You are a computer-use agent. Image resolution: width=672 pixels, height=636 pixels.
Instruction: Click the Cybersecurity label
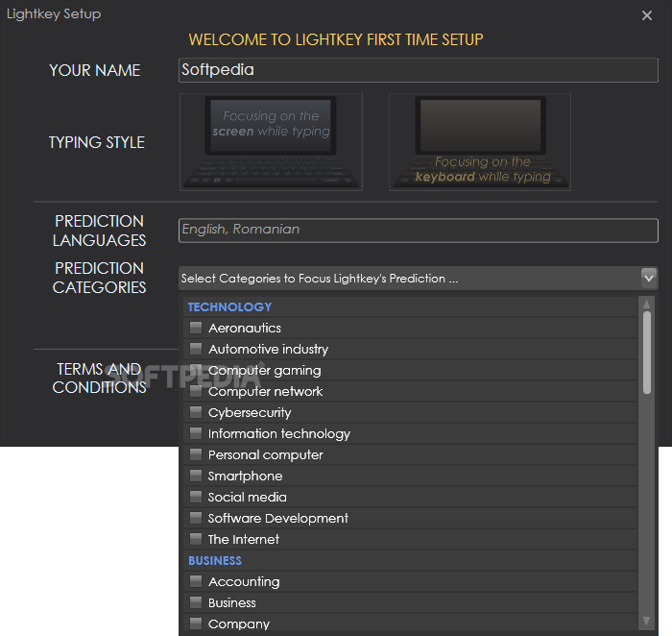point(250,412)
